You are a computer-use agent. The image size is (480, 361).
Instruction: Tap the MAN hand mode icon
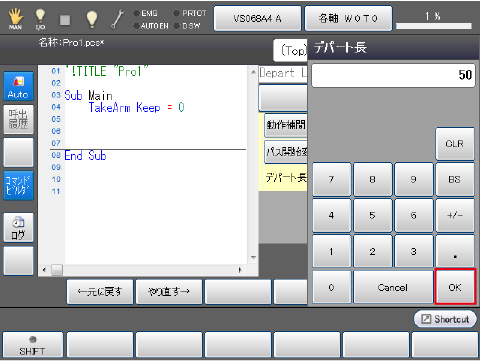tap(15, 19)
